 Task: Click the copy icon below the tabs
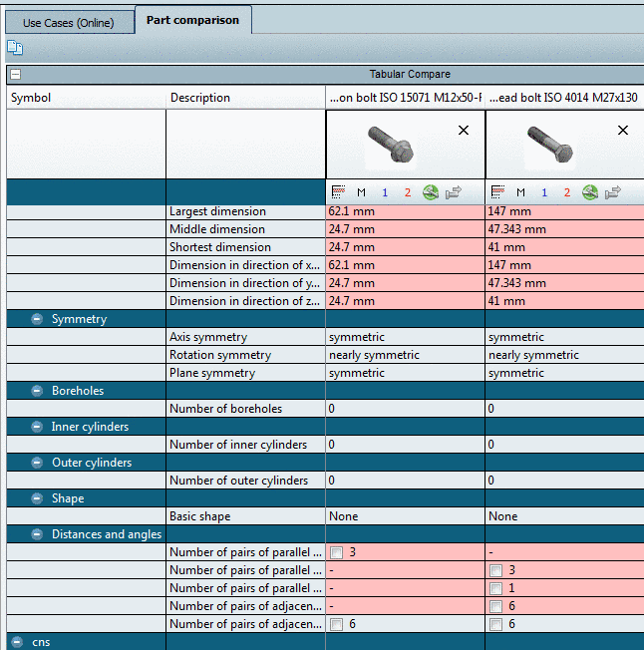15,48
